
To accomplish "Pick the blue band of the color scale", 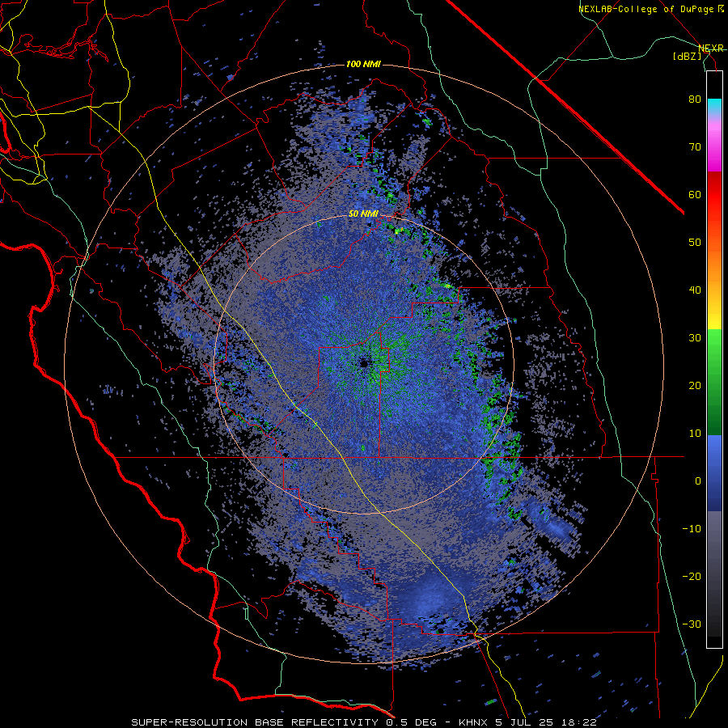I will tap(714, 472).
